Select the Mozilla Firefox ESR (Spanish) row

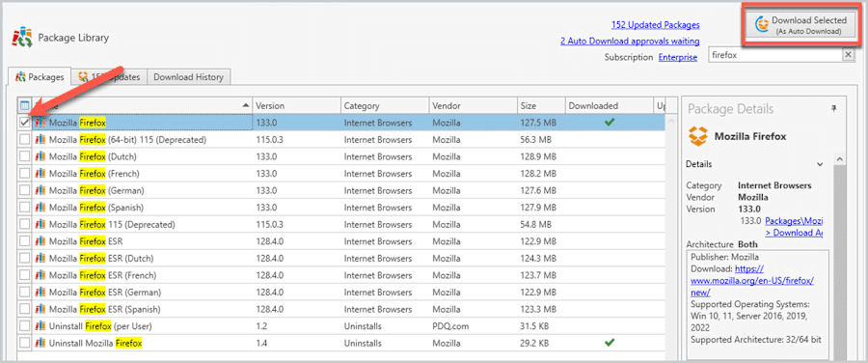point(341,309)
